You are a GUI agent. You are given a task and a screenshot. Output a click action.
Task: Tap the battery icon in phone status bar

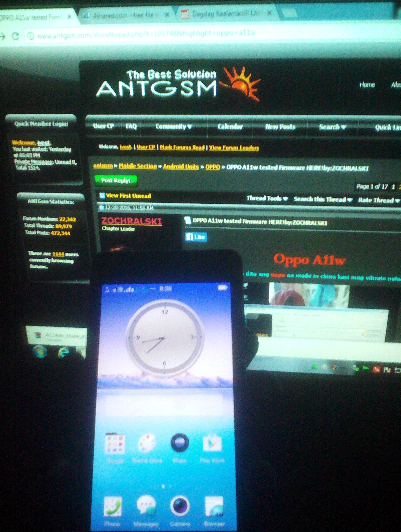[222, 288]
